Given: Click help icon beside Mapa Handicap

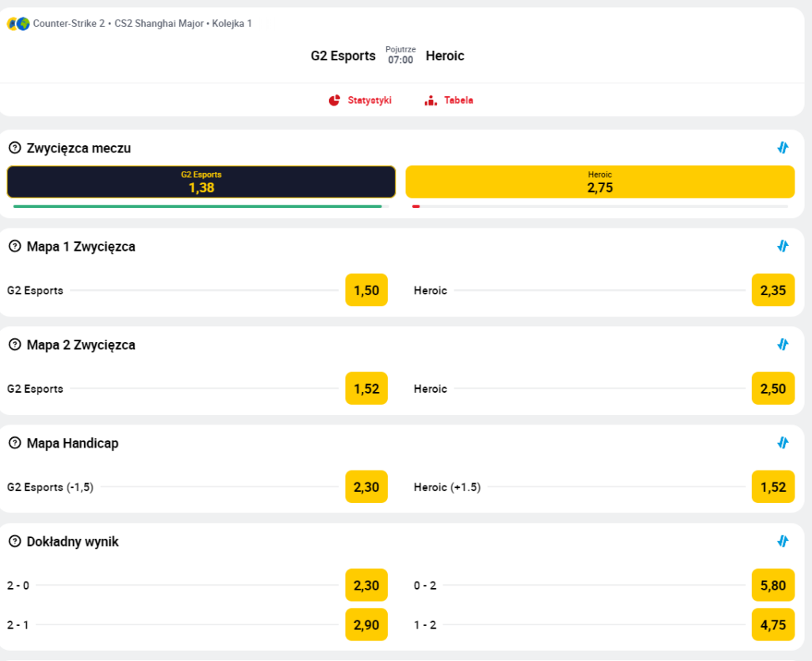Looking at the screenshot, I should coord(14,443).
